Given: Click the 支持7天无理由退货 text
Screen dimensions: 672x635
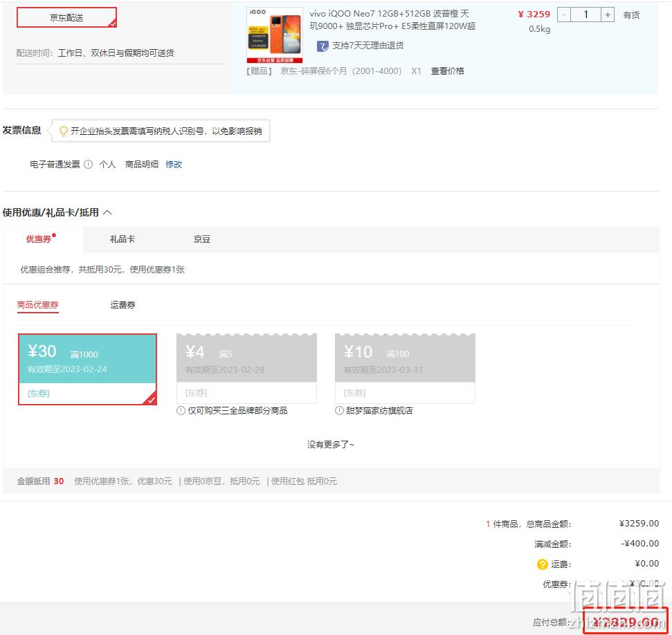Looking at the screenshot, I should (x=368, y=46).
